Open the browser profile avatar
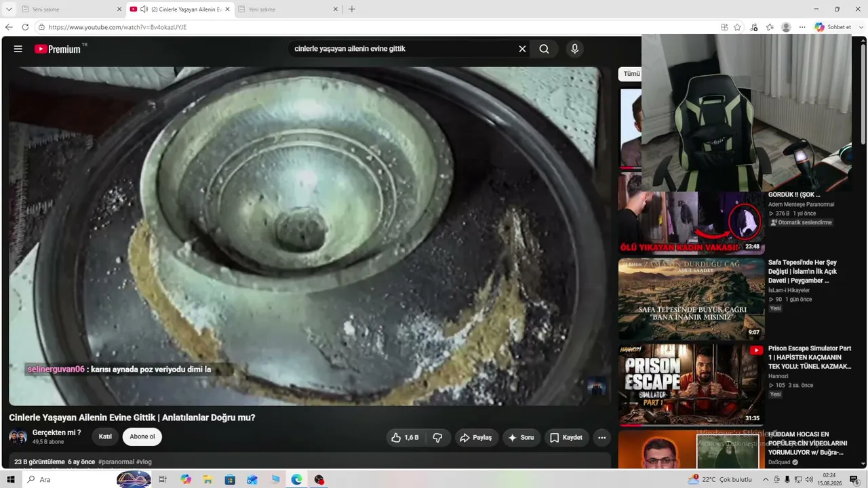 point(786,27)
